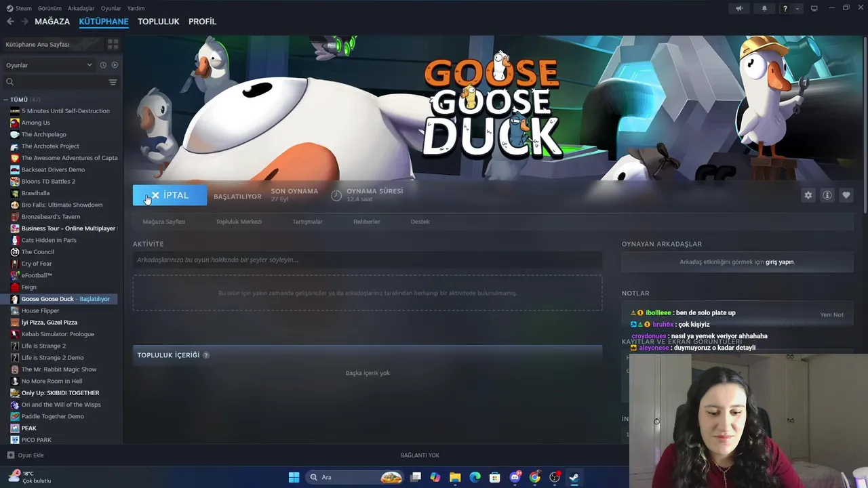This screenshot has width=868, height=488.
Task: Open the Arkadaşlar menu
Action: 81,8
